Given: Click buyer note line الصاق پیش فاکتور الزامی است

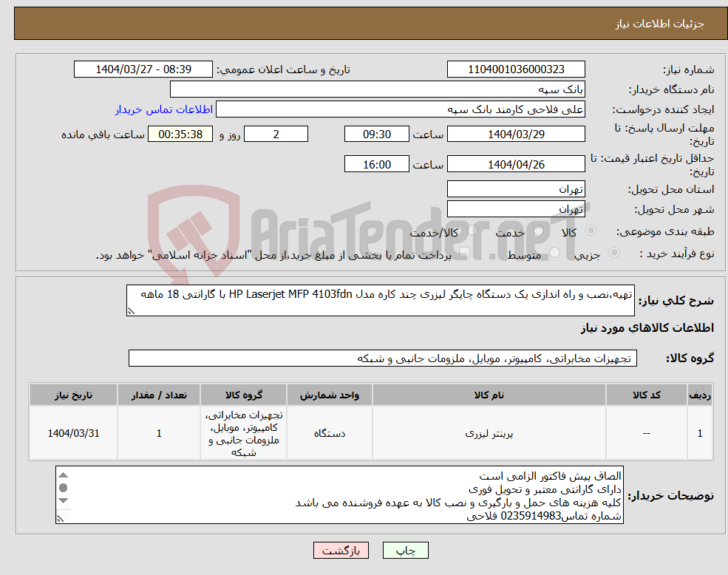Looking at the screenshot, I should pyautogui.click(x=550, y=476).
